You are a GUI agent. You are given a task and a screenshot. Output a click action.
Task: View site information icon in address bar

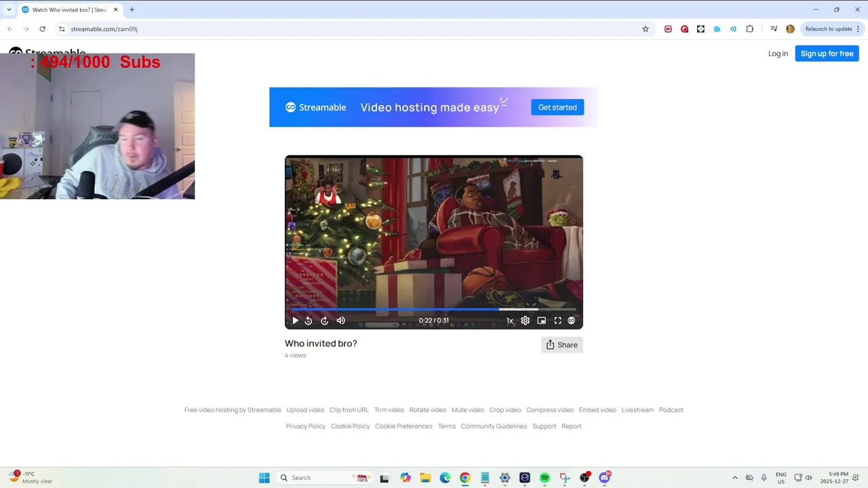pos(62,29)
